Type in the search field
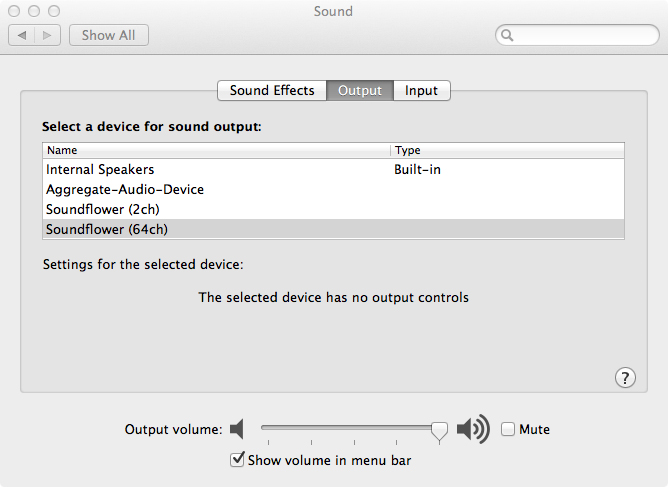Screen dimensions: 668x487 pyautogui.click(x=580, y=35)
